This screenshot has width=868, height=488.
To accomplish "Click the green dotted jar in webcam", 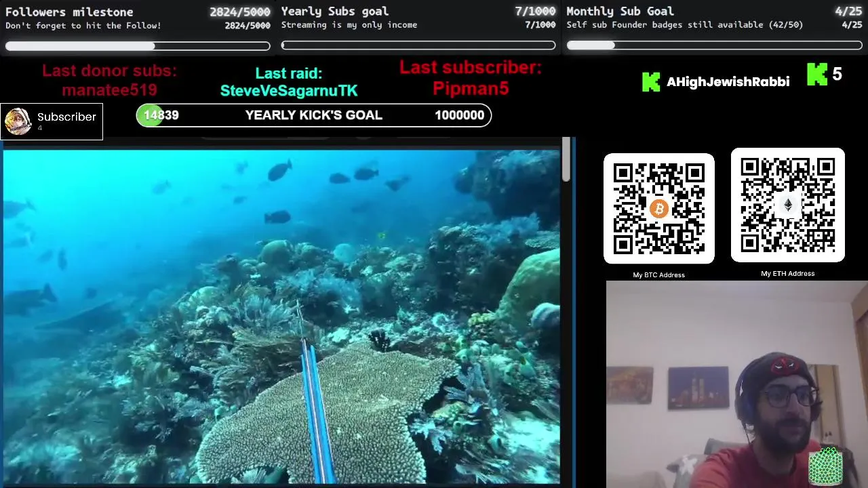I will coord(825,466).
